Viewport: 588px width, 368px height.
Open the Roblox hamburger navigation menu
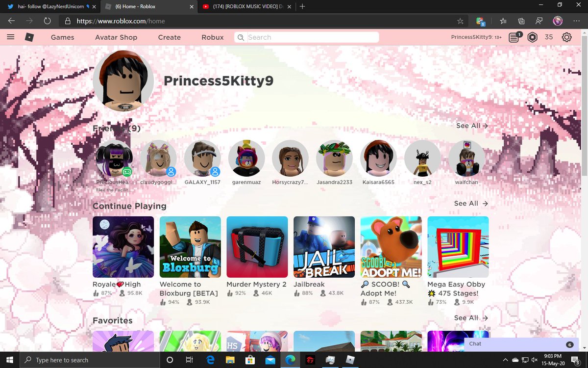11,37
